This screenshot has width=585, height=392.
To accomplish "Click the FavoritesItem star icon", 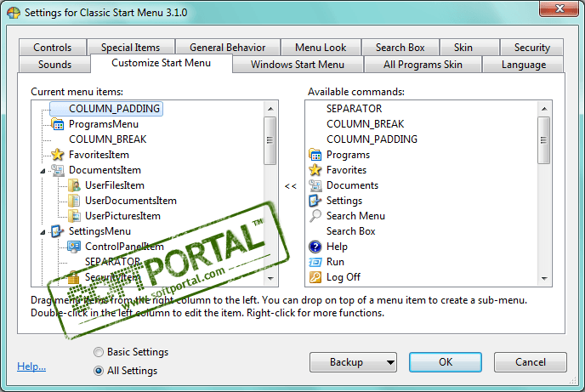I will (58, 155).
